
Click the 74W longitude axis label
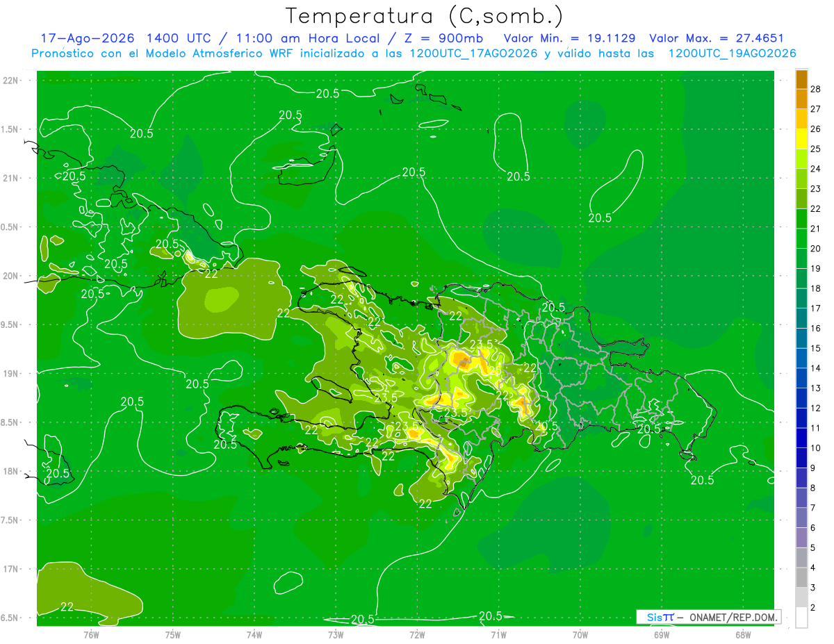254,634
